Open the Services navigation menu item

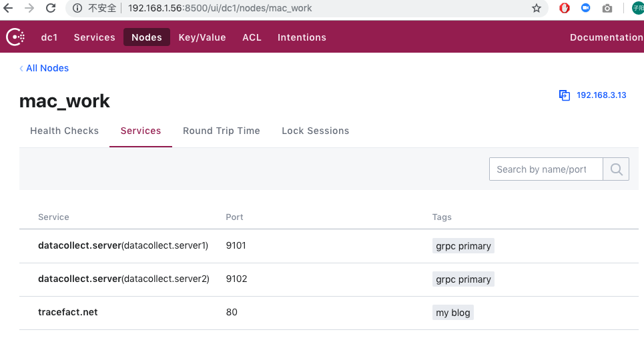(x=94, y=37)
